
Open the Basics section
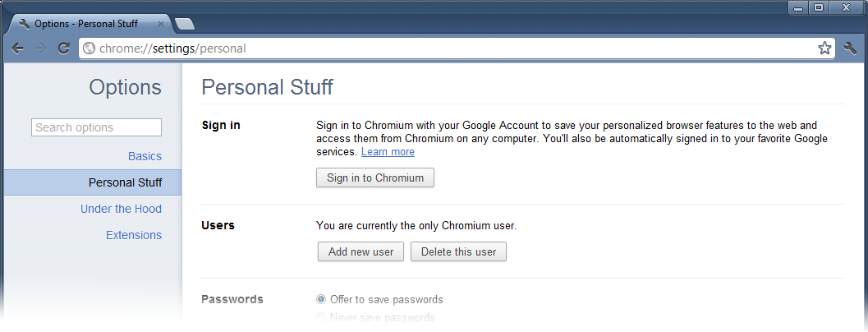point(145,156)
